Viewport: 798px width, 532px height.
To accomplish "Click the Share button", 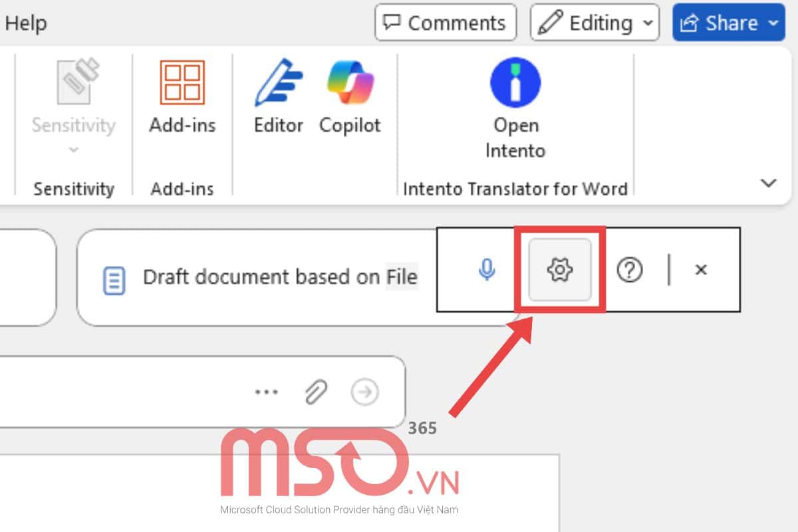I will click(x=729, y=23).
